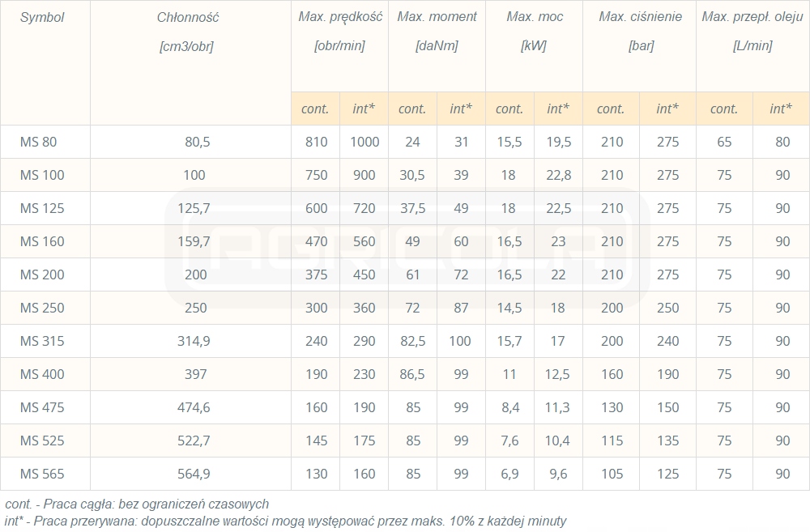Select the Max. przepł. oleju header

(752, 17)
